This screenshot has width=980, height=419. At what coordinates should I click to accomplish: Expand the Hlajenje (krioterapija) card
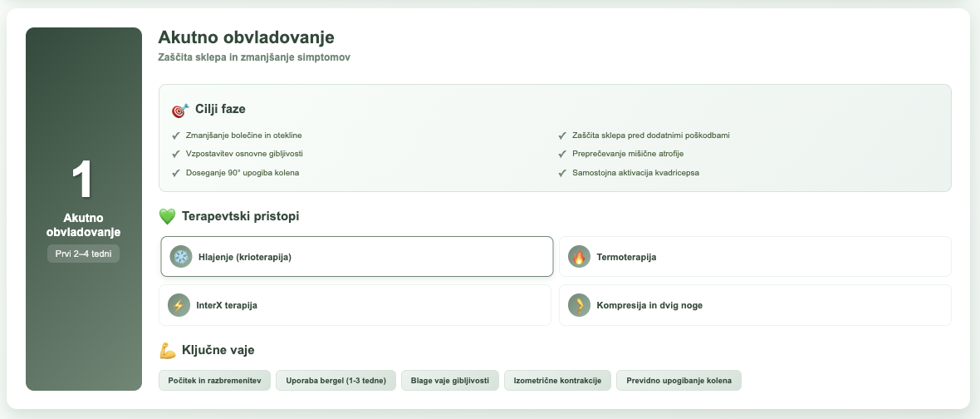(357, 256)
